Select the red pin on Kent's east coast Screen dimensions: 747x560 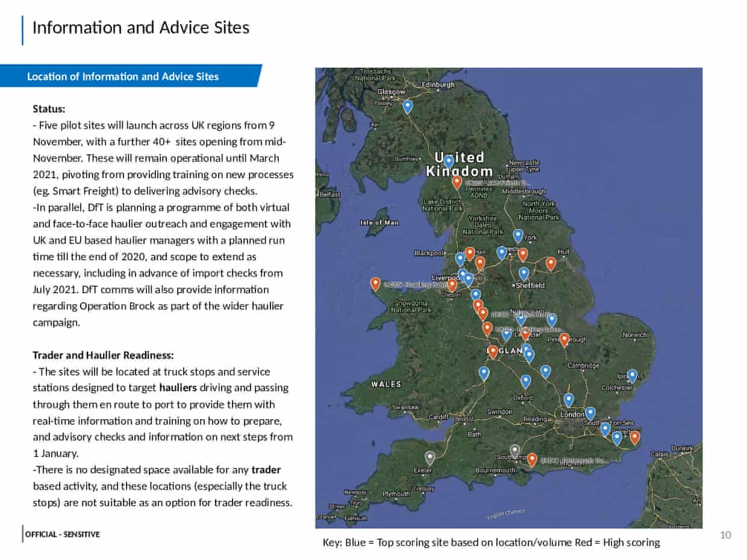(634, 437)
